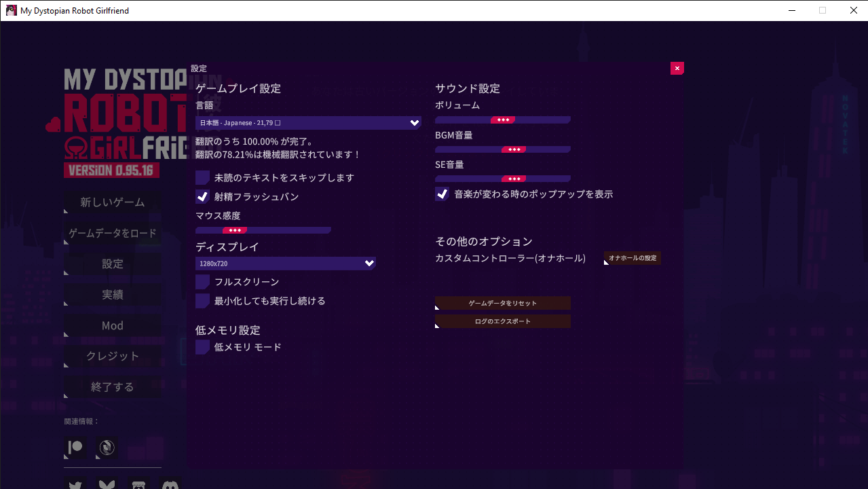
Task: Click the SE音量 slider
Action: (503, 179)
